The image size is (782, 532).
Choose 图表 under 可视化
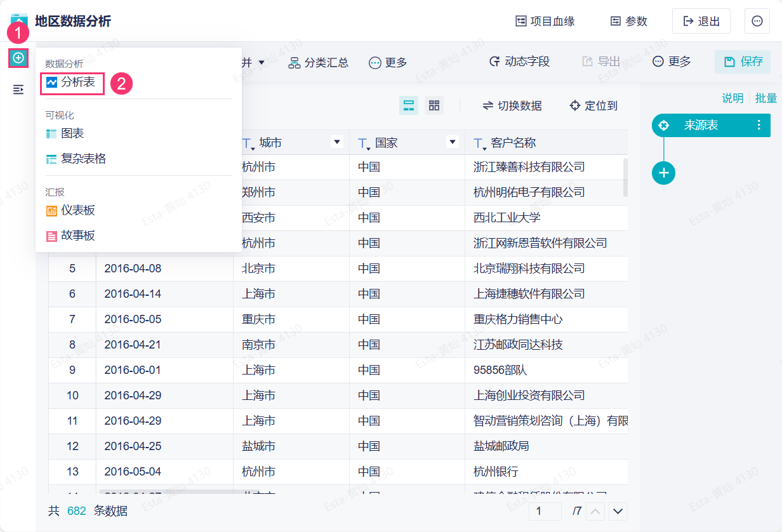coord(65,134)
